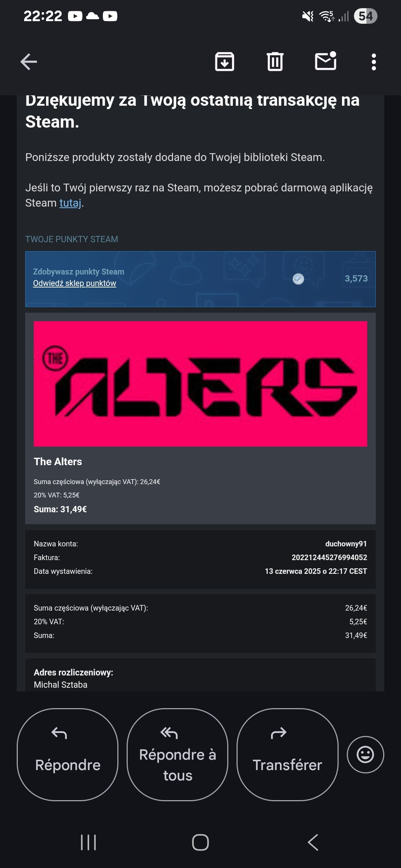Tap The Alters product title
401x868 pixels.
click(x=58, y=461)
